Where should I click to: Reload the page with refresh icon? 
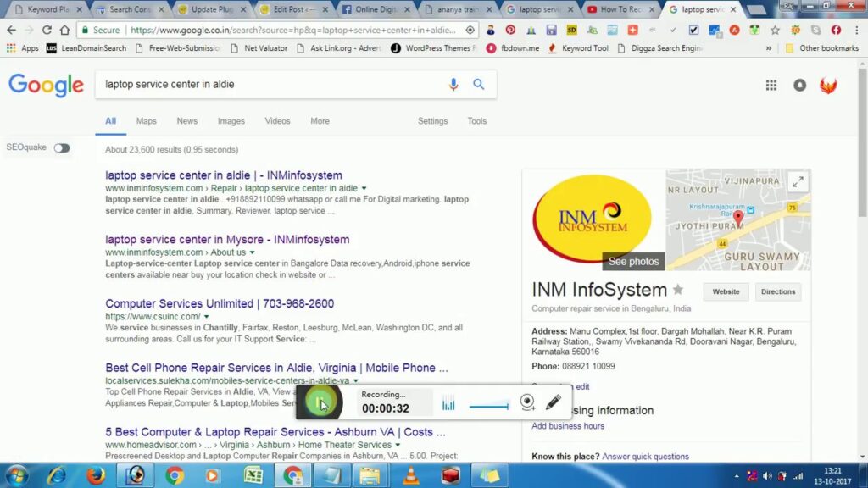click(x=47, y=30)
